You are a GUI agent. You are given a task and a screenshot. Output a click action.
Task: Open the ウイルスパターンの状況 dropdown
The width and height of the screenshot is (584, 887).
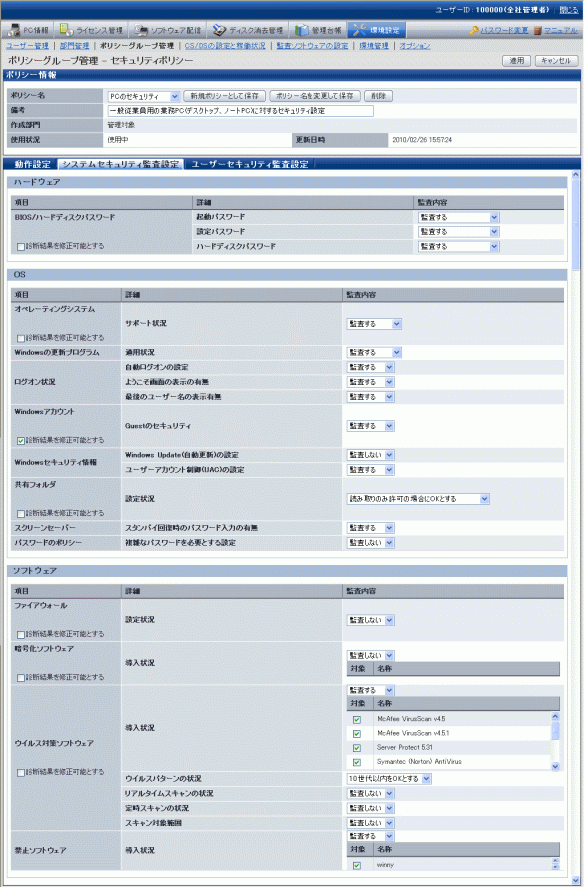389,780
